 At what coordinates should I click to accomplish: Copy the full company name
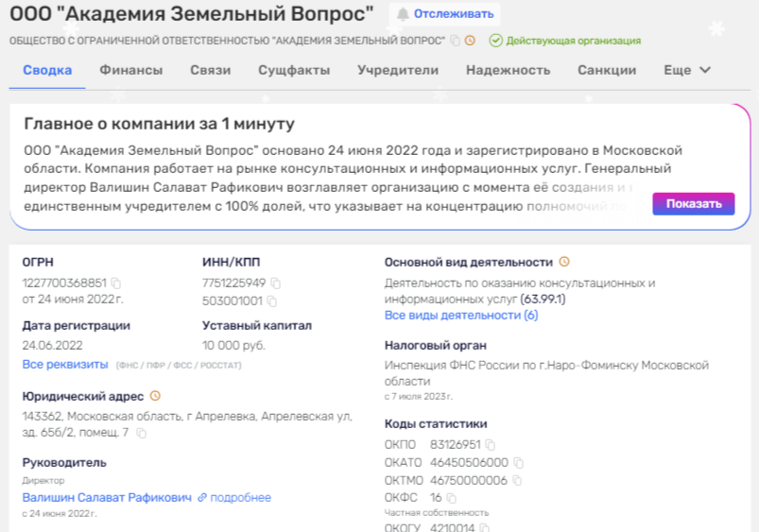[x=455, y=41]
